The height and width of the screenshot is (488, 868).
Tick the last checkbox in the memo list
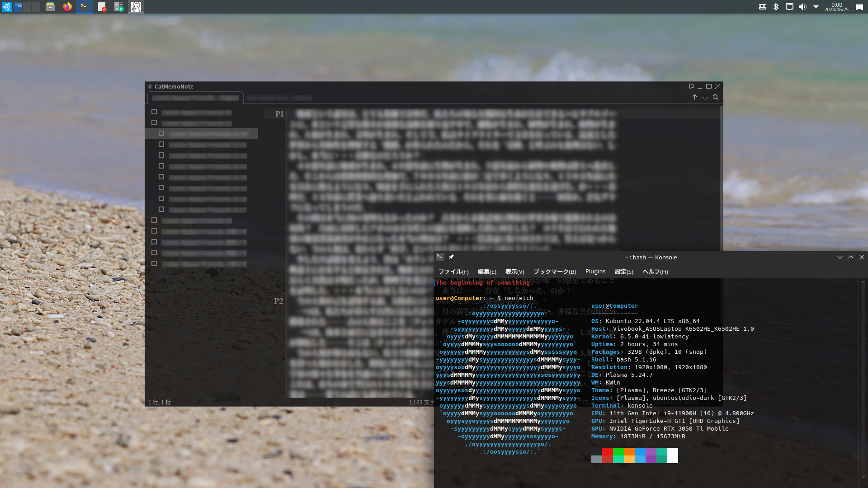click(154, 263)
